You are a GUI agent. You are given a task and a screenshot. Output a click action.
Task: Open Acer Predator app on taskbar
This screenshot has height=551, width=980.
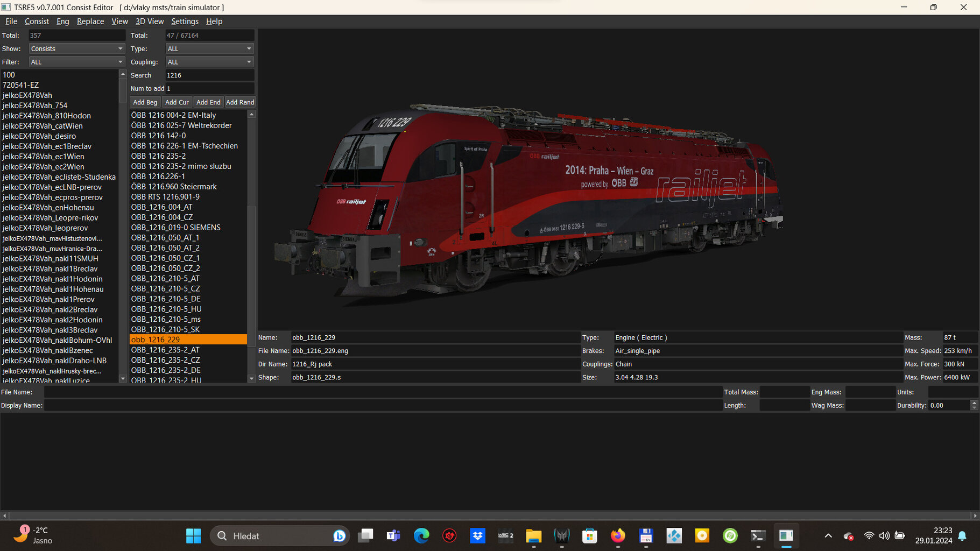(x=562, y=536)
